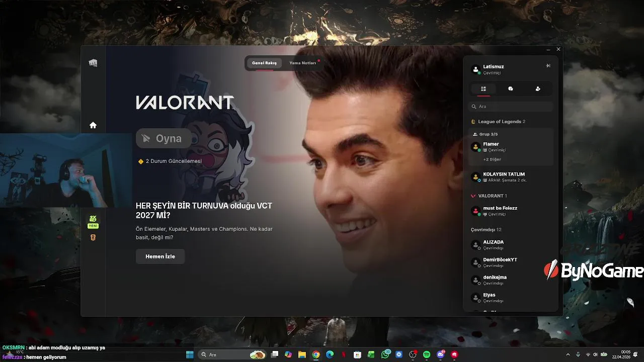Select friend Flamer in the list
The width and height of the screenshot is (644, 362).
coord(511,147)
